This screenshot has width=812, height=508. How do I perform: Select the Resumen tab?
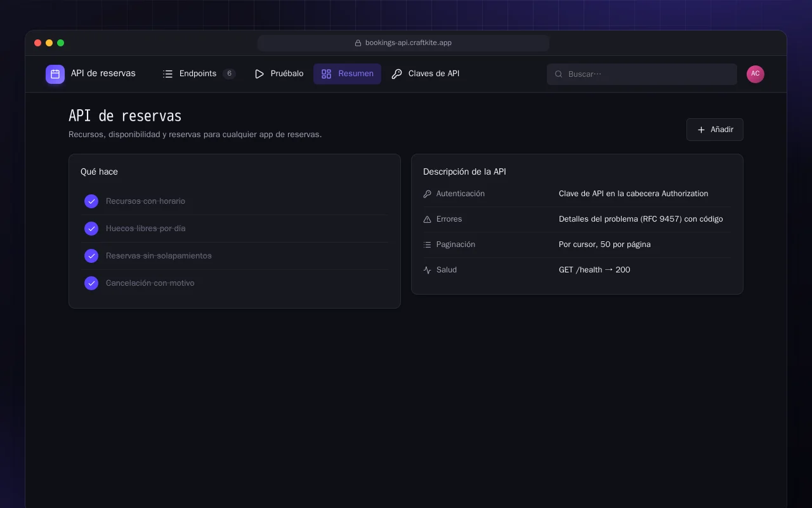pyautogui.click(x=347, y=74)
